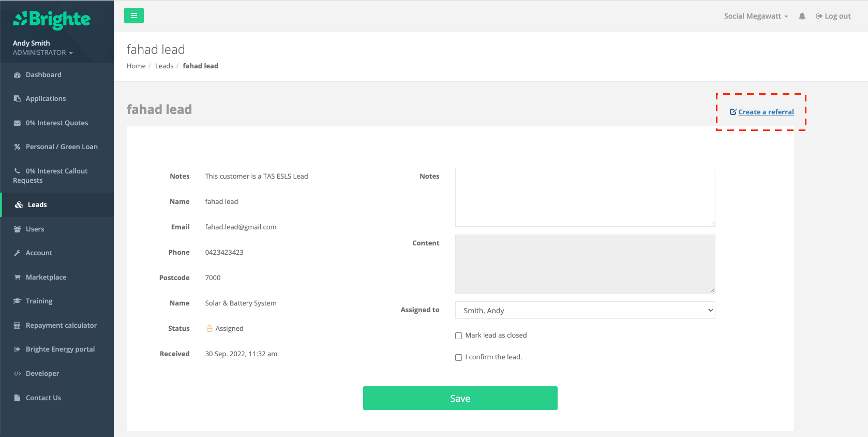Open the notifications bell icon

pyautogui.click(x=802, y=16)
